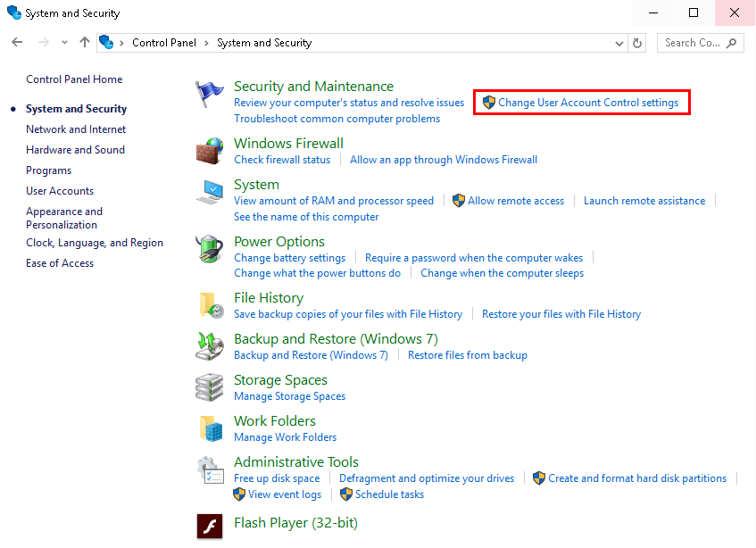Expand the address bar history dropdown
Viewport: 756px width, 548px height.
pos(620,43)
